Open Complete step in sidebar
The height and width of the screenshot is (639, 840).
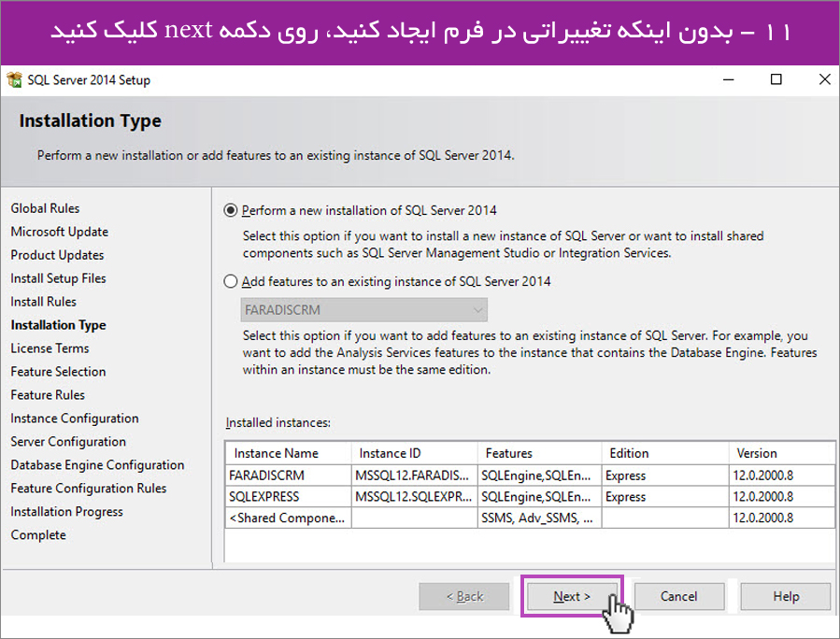click(x=38, y=535)
